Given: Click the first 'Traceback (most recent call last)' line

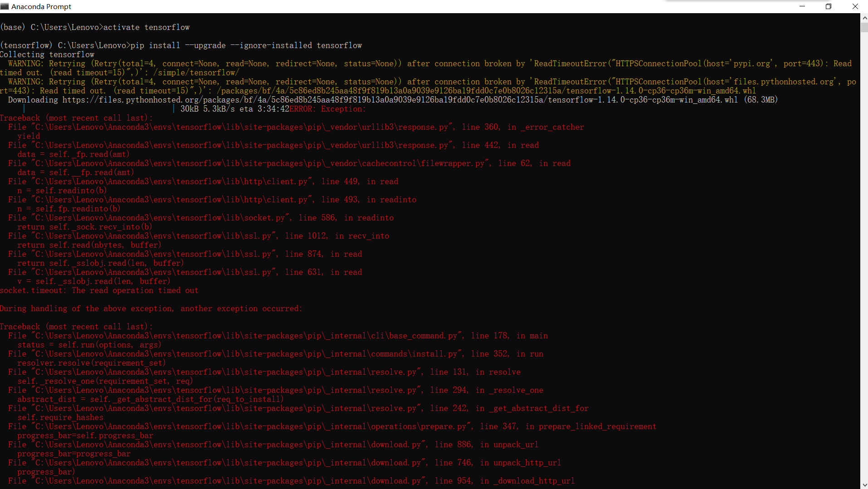Looking at the screenshot, I should pos(76,118).
